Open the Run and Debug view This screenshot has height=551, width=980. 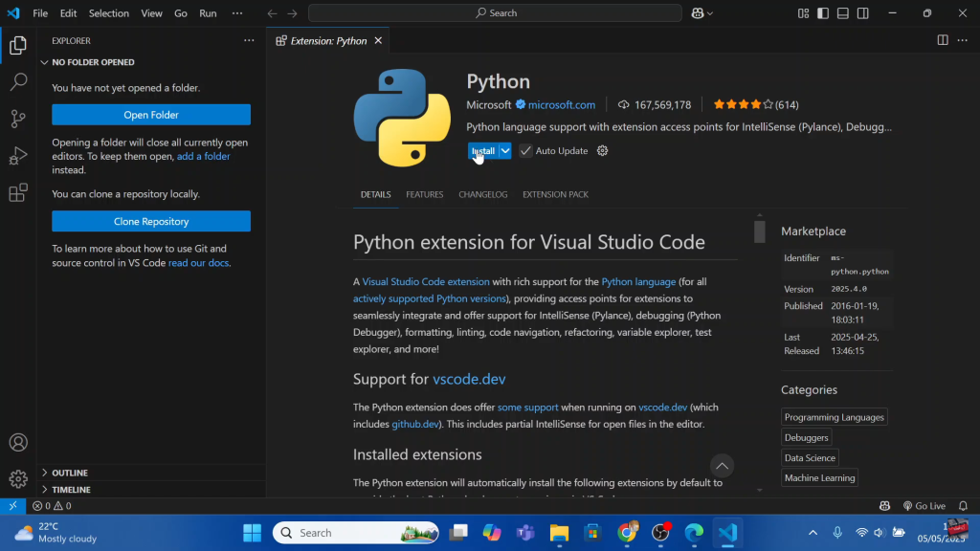pos(18,155)
